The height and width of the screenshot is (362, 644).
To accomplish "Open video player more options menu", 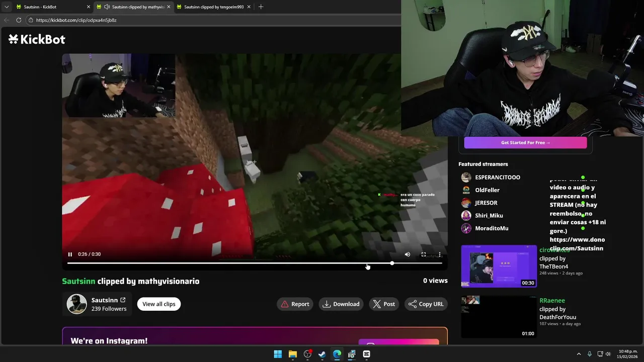I will [439, 254].
